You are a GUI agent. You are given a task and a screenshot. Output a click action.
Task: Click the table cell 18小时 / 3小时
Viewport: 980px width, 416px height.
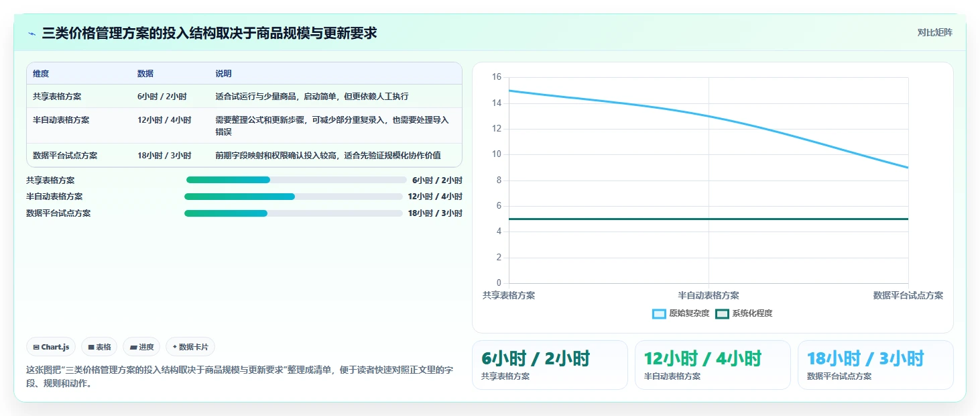[164, 155]
